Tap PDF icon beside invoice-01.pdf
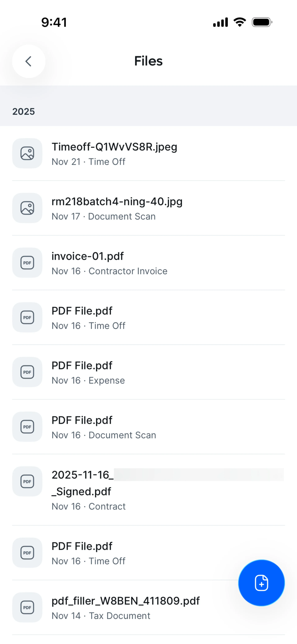The image size is (297, 644). coord(27,263)
